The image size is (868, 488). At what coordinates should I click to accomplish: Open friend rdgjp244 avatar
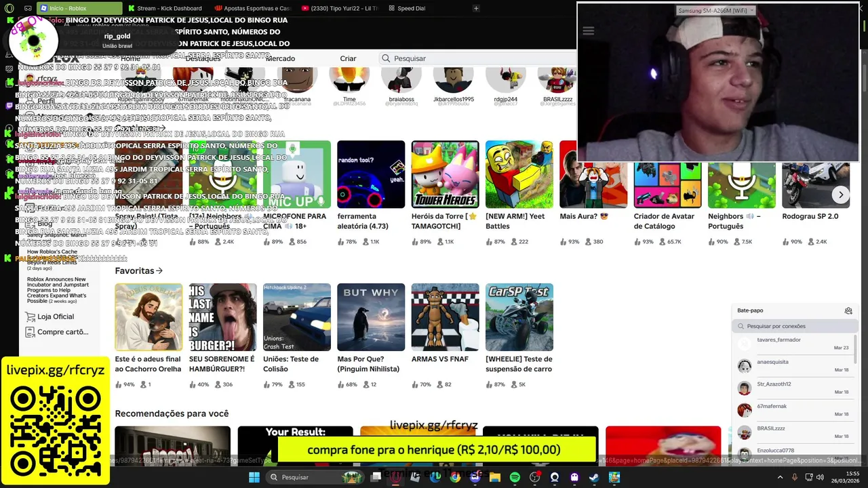(506, 80)
